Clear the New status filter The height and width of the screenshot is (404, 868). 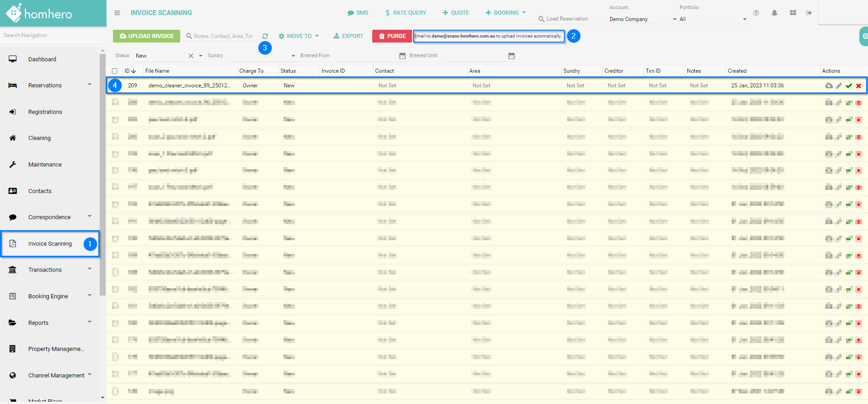tap(191, 56)
